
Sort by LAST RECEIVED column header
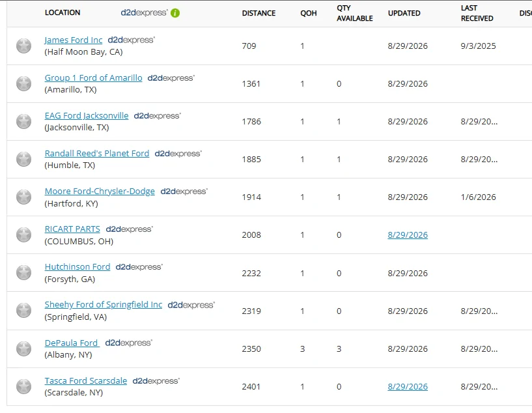tap(477, 13)
